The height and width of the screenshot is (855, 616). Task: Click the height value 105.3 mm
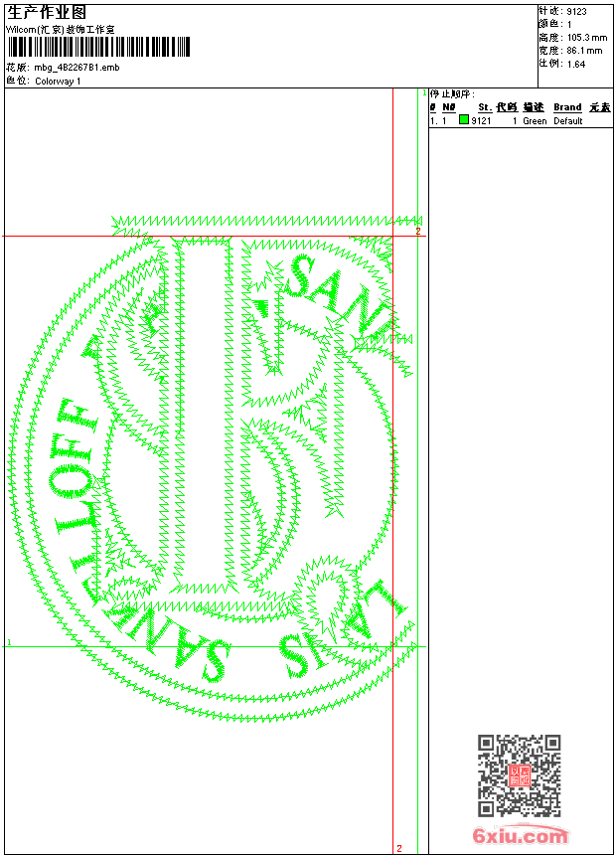pyautogui.click(x=587, y=38)
